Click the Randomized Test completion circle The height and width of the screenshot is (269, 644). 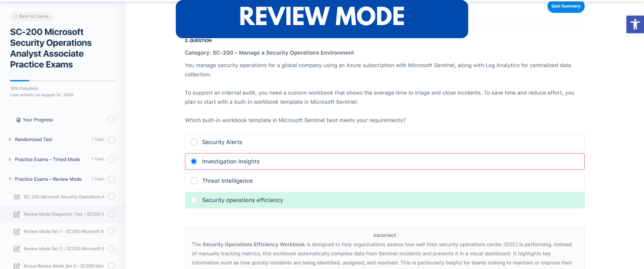112,140
